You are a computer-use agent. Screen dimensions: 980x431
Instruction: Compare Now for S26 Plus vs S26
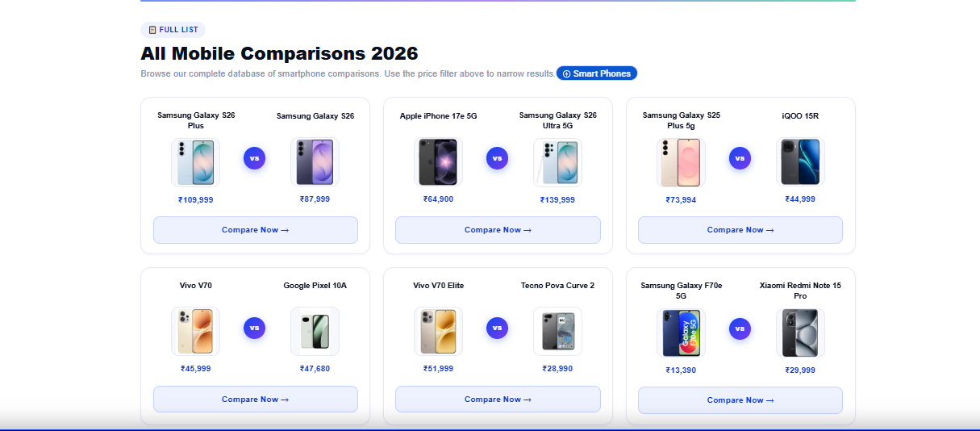(x=255, y=230)
